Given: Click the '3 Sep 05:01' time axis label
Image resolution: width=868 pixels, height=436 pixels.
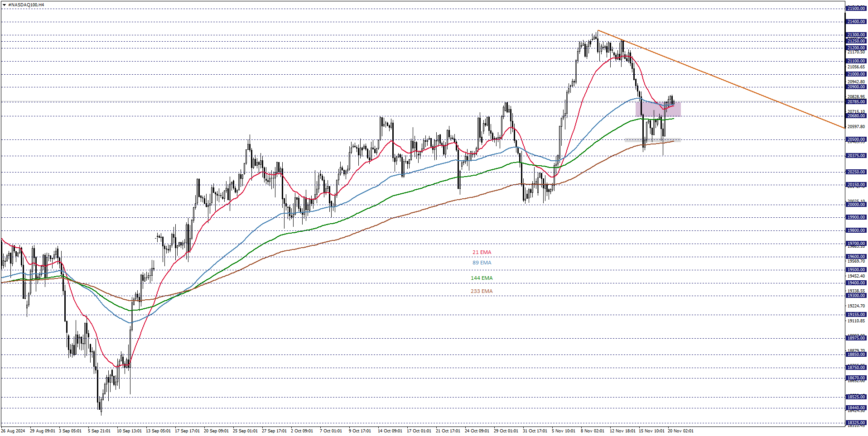Looking at the screenshot, I should pyautogui.click(x=70, y=431).
